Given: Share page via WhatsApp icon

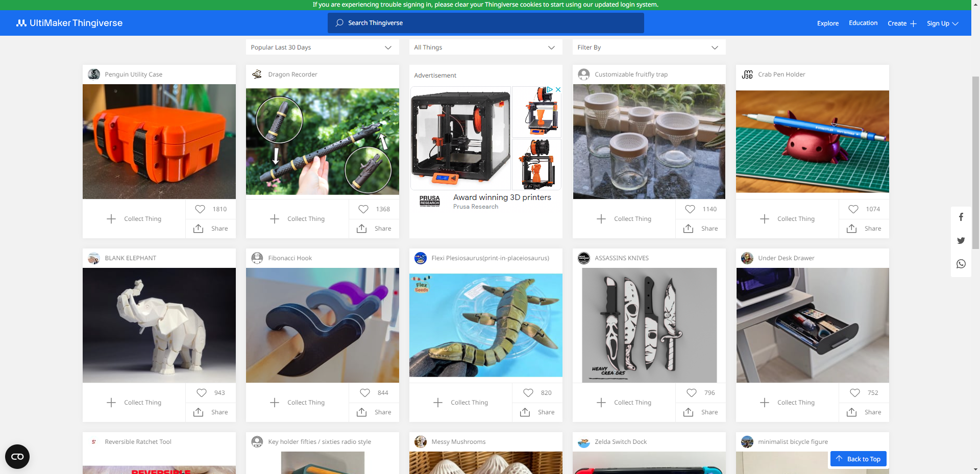Looking at the screenshot, I should (961, 264).
